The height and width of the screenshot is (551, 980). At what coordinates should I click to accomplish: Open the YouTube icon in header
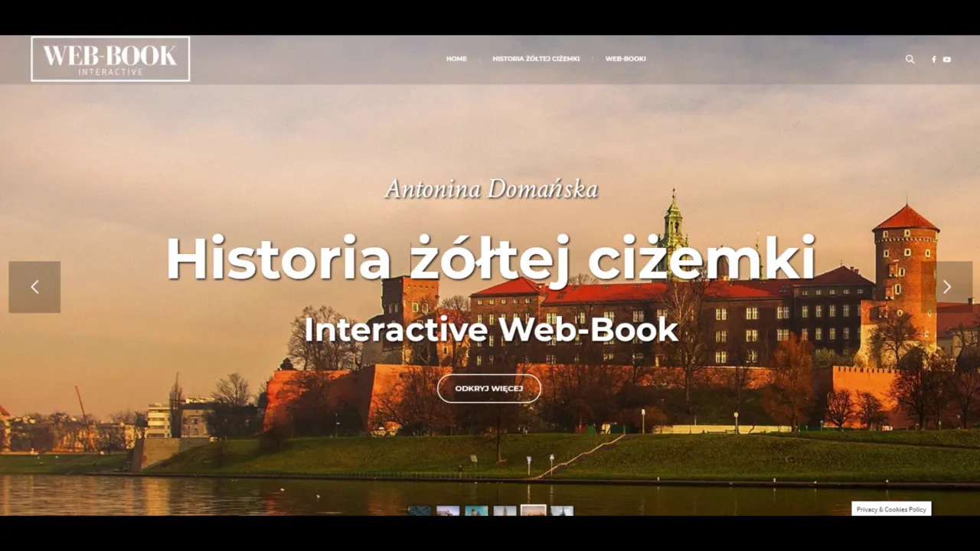coord(947,60)
